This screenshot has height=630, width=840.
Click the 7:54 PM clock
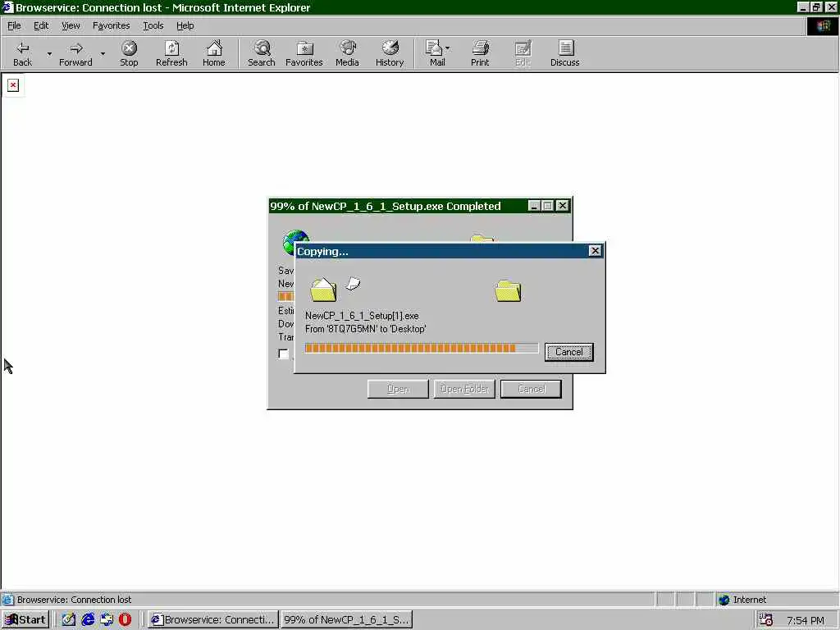(806, 620)
